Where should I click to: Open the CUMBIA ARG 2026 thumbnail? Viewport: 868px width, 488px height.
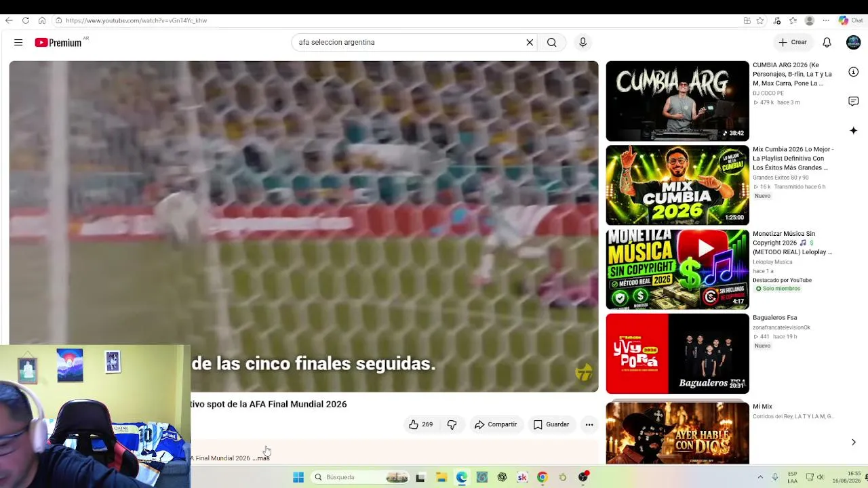click(x=677, y=101)
